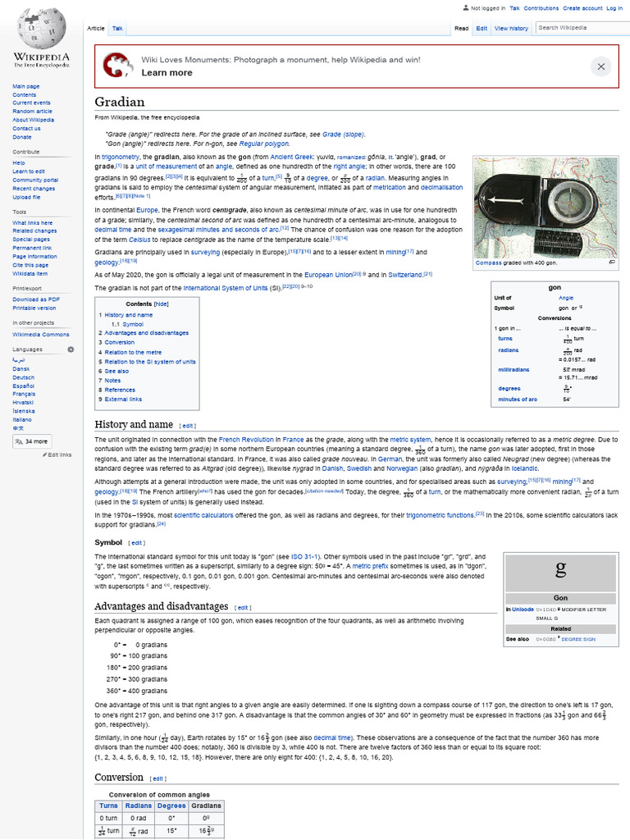Open Printable version link
Image resolution: width=630 pixels, height=840 pixels.
coord(34,308)
